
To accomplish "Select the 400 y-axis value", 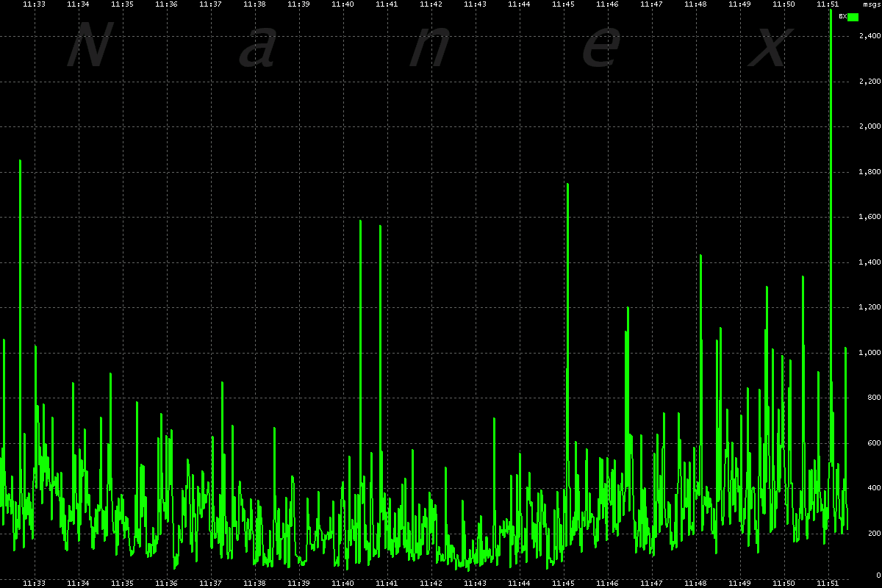I will point(873,488).
